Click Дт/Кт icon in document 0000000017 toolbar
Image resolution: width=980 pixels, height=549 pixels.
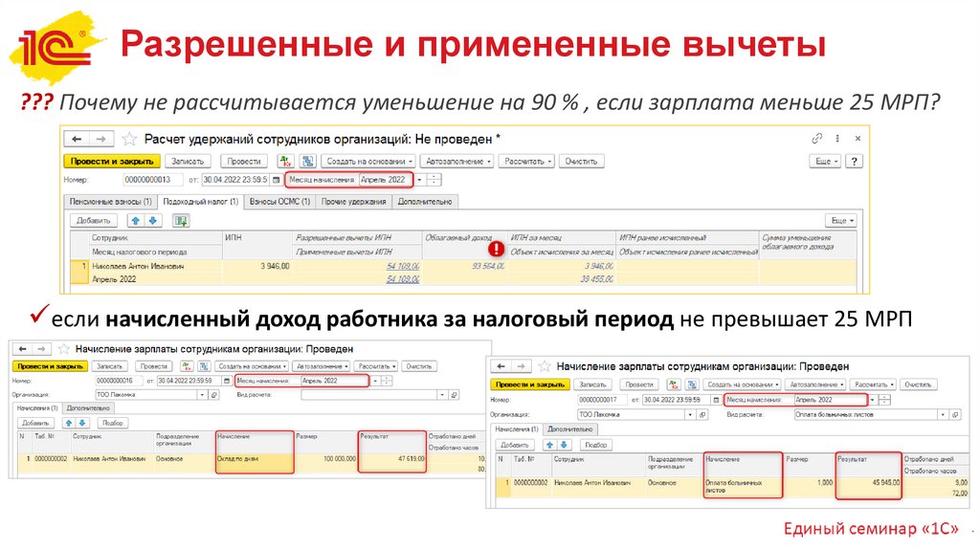(x=673, y=384)
